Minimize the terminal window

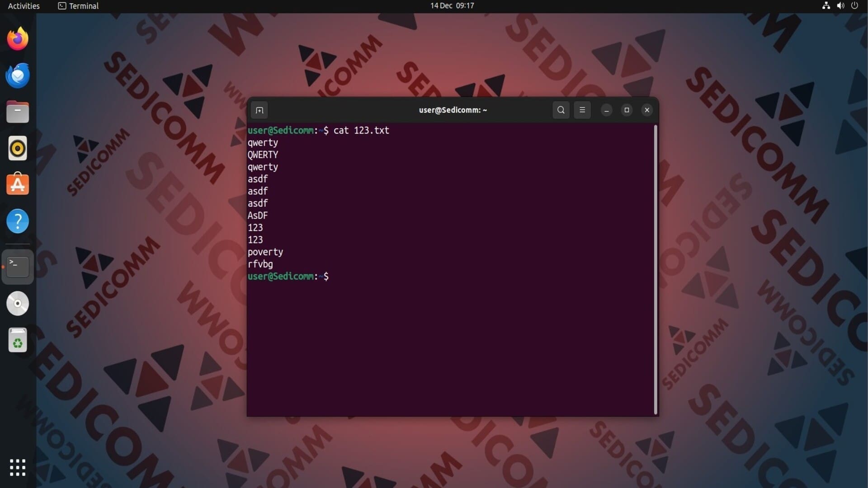click(x=606, y=110)
